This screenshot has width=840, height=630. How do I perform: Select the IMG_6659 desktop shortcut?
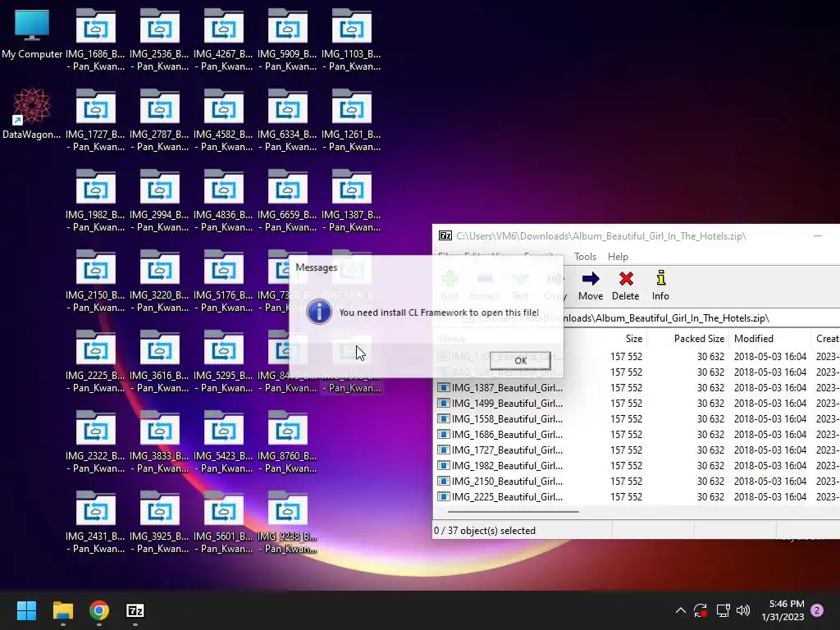tap(288, 201)
